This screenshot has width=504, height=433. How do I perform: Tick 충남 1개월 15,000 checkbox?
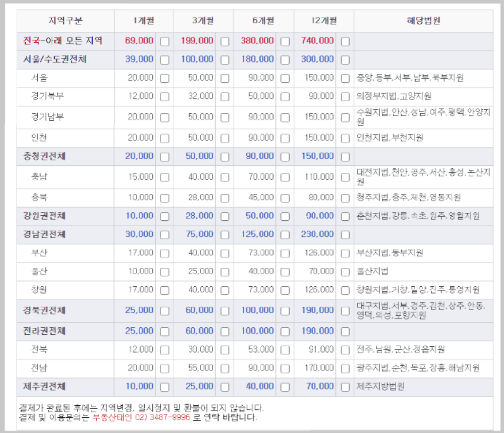[165, 177]
